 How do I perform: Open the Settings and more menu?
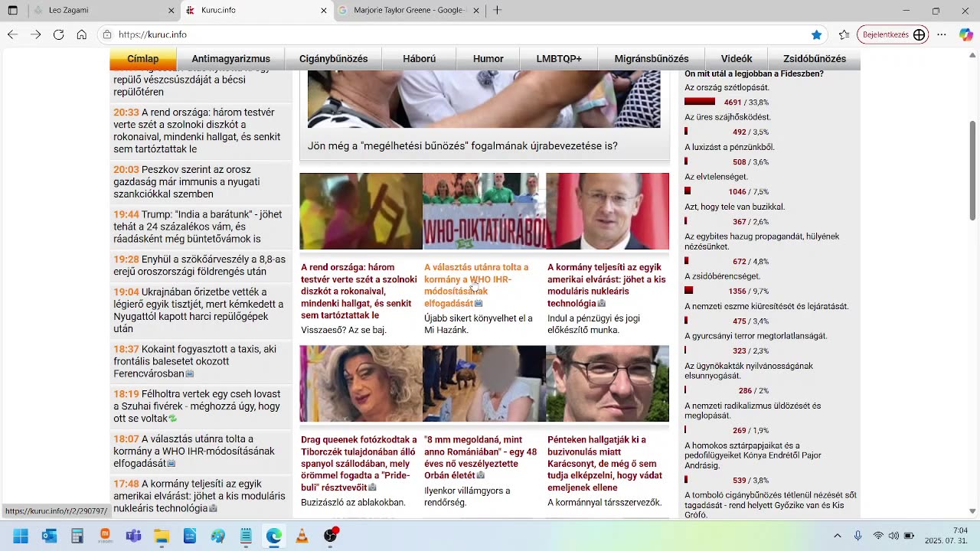(942, 34)
